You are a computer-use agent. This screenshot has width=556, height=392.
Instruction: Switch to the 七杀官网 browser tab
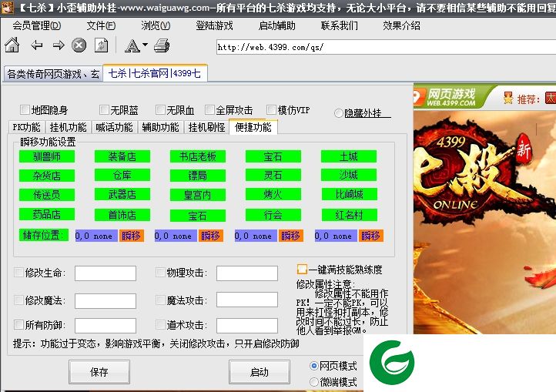point(155,73)
